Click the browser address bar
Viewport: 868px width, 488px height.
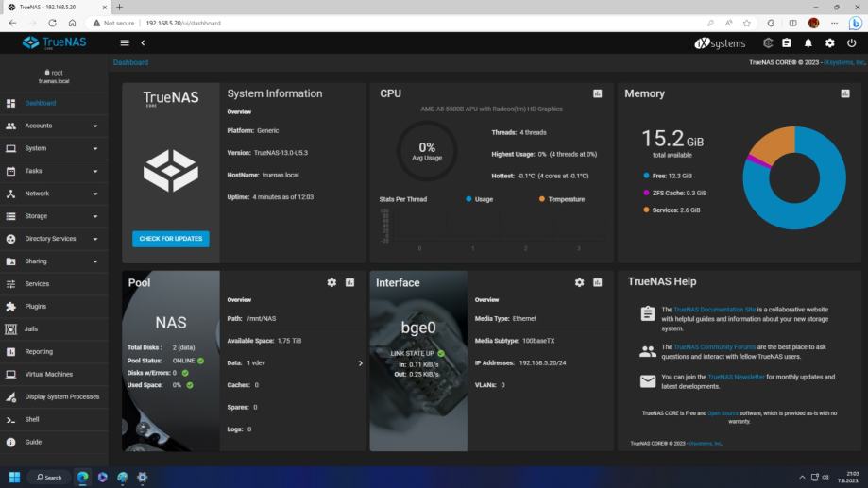click(395, 24)
